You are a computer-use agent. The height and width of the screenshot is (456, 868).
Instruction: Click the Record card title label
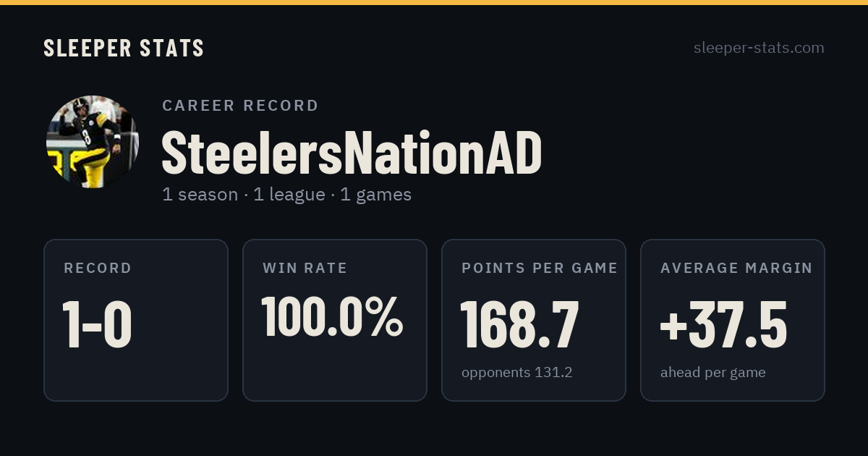tap(98, 269)
